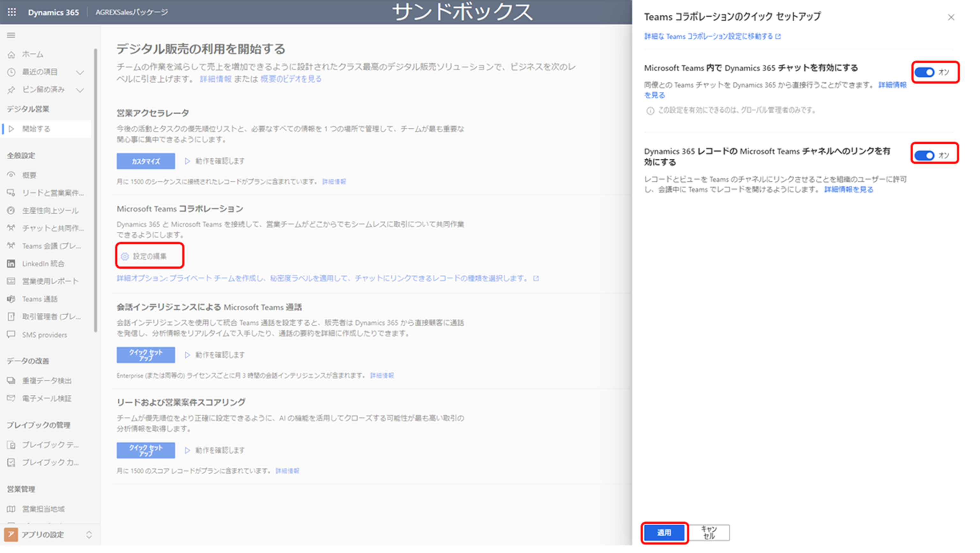Open the アプリの設定 area switcher arrows

[89, 535]
